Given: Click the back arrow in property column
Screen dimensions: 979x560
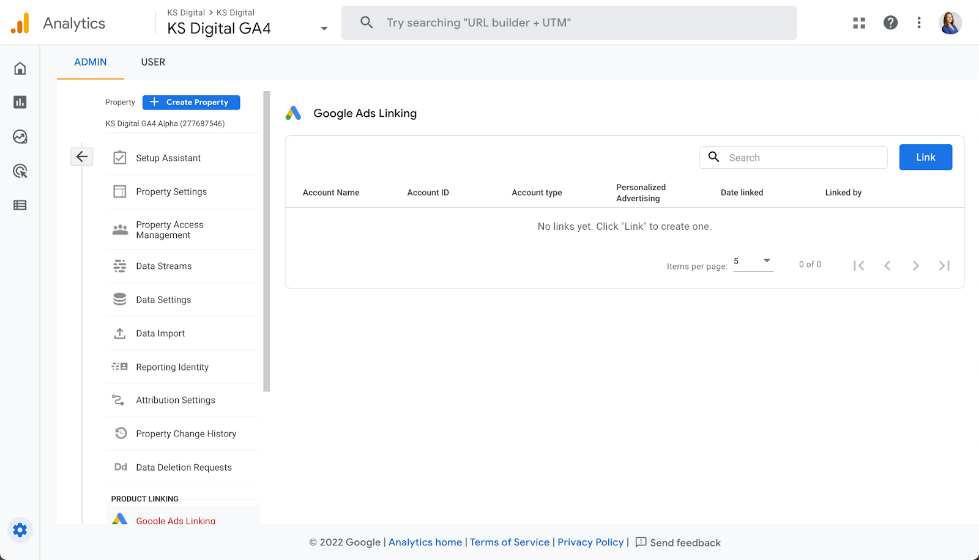Looking at the screenshot, I should [x=82, y=157].
